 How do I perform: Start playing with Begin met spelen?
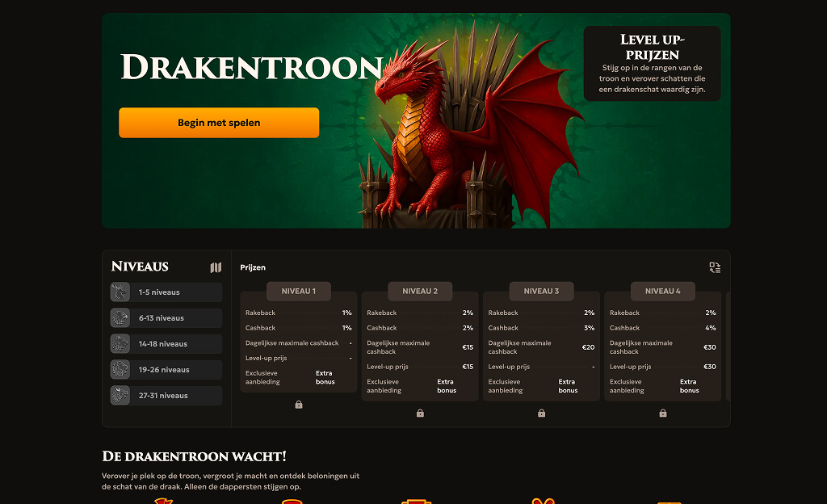coord(219,123)
